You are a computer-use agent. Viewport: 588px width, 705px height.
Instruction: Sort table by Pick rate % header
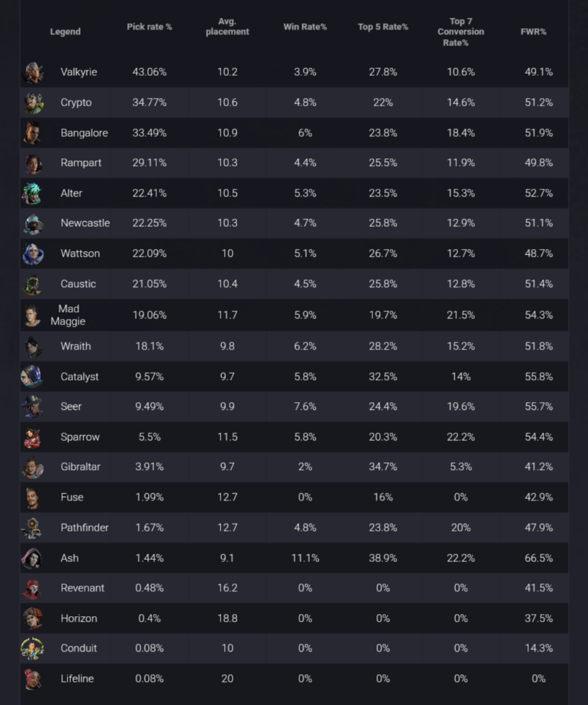pos(149,27)
